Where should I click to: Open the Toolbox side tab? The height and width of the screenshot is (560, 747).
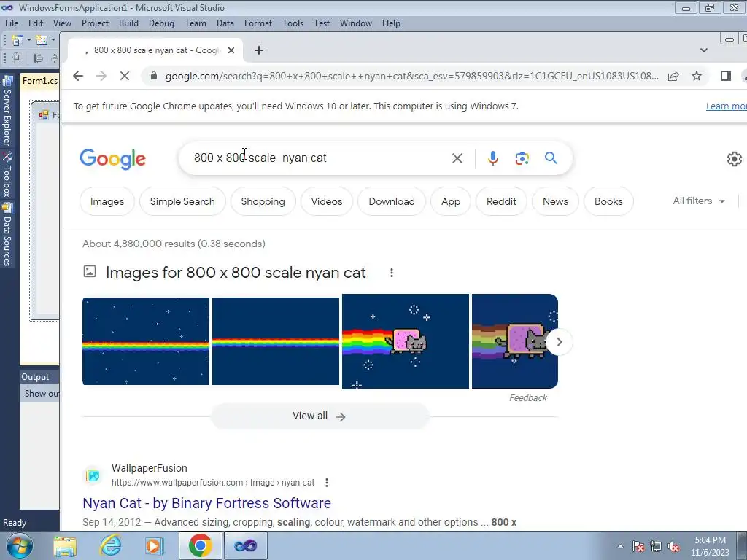pos(7,174)
